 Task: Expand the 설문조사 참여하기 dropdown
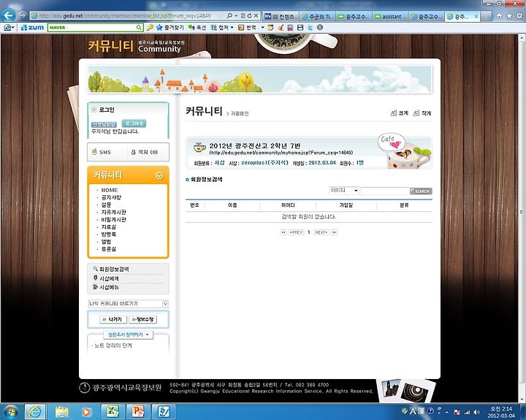(148, 335)
